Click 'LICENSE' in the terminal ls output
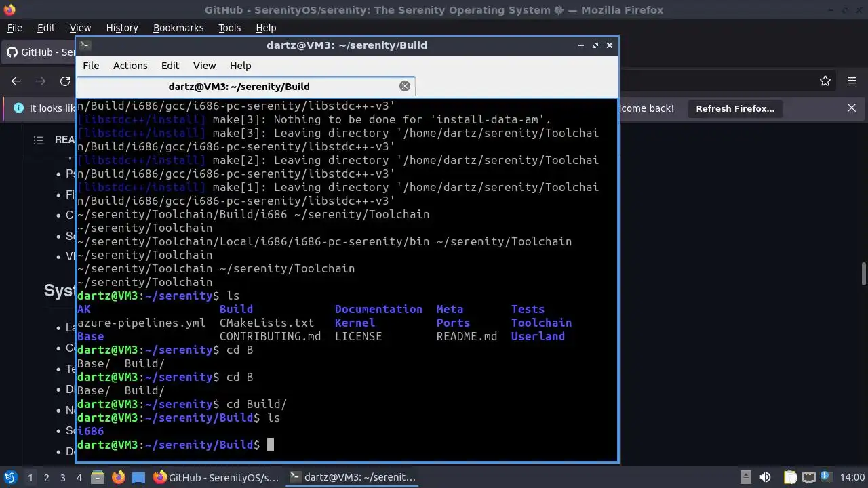 pos(358,336)
